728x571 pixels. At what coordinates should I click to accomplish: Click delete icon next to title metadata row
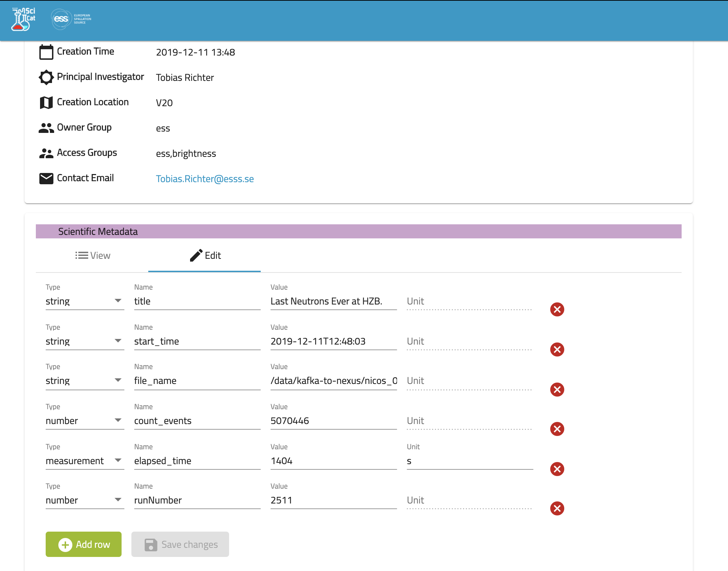[557, 309]
